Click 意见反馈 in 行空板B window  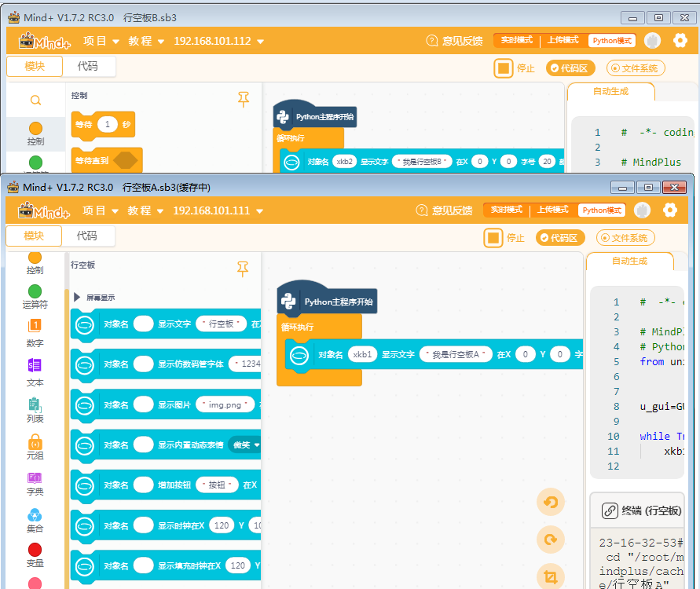pyautogui.click(x=454, y=41)
